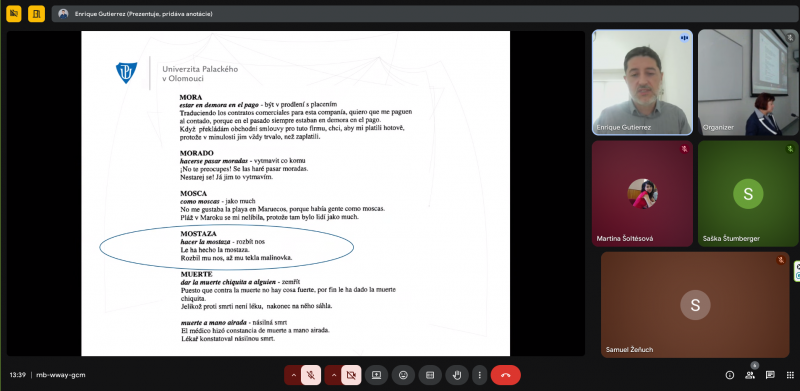Click the yellow camera-off indicator icon top left

pyautogui.click(x=14, y=14)
